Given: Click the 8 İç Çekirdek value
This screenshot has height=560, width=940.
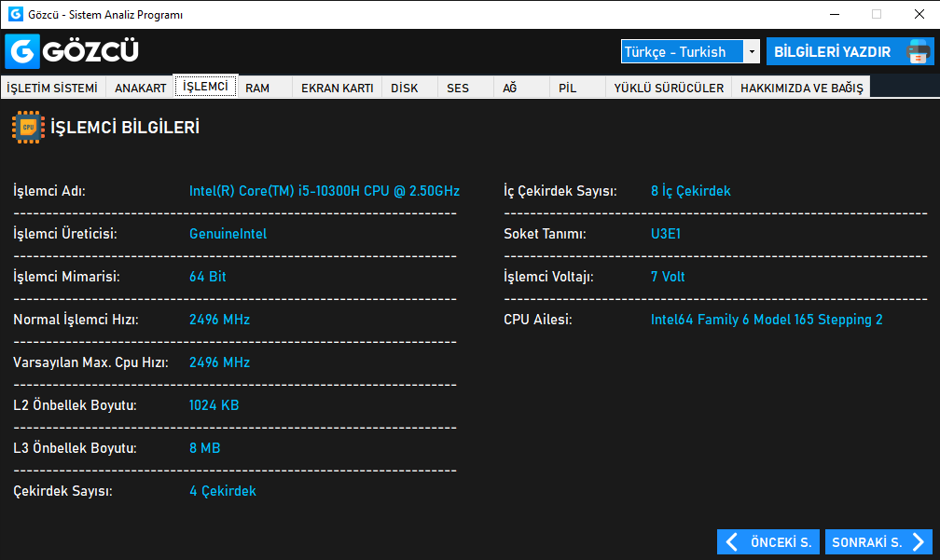Looking at the screenshot, I should 691,191.
